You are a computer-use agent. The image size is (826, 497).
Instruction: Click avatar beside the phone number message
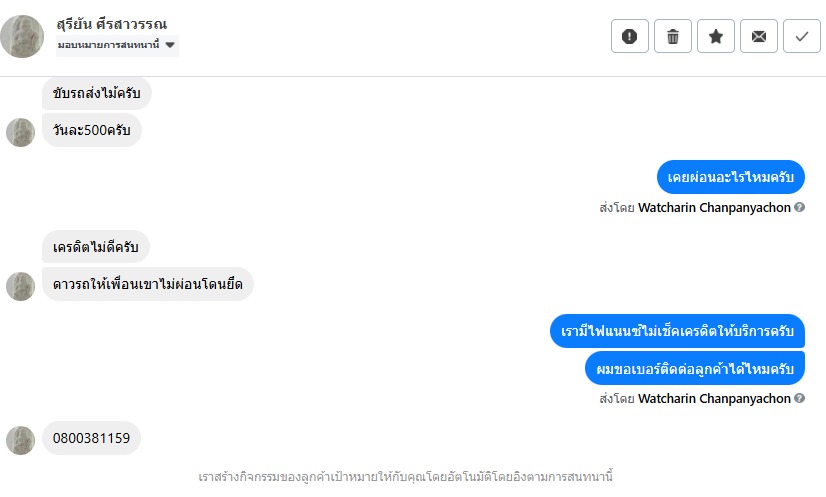pos(20,440)
